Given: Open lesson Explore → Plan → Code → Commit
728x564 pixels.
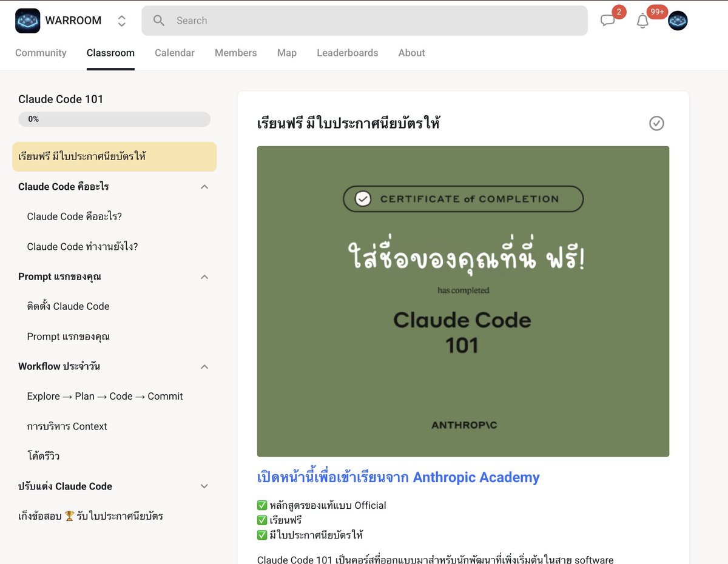Looking at the screenshot, I should point(105,396).
